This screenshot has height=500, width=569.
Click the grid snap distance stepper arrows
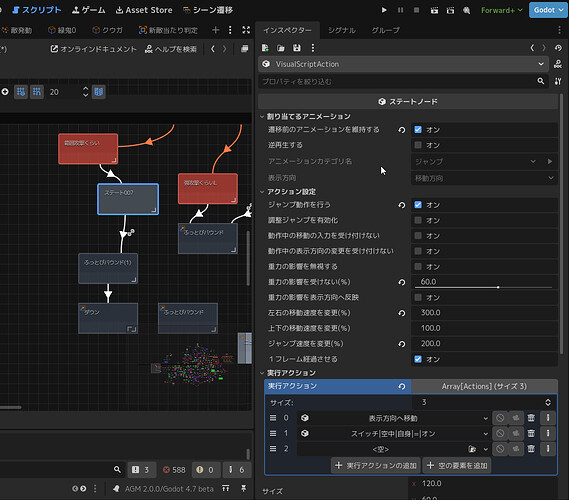[85, 92]
